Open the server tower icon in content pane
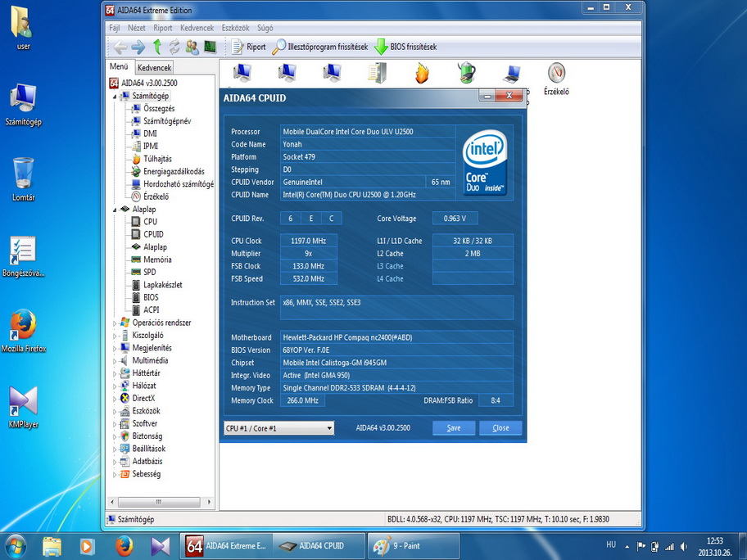Screen dimensions: 747x560 point(377,73)
